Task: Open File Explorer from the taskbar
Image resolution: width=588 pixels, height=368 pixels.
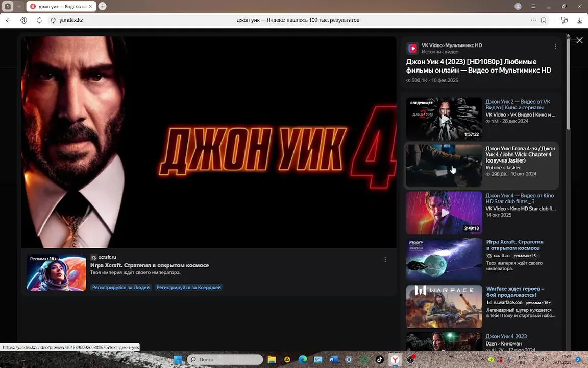Action: pos(272,360)
